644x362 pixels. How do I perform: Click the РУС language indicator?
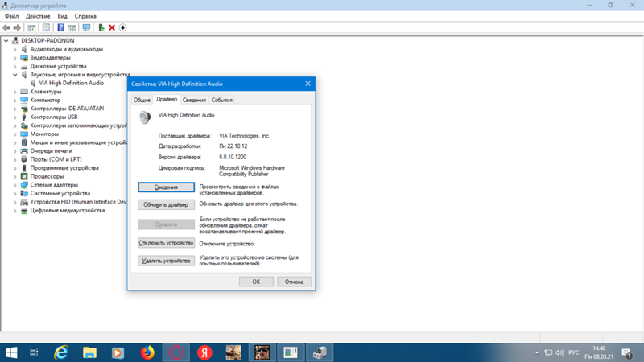[574, 352]
